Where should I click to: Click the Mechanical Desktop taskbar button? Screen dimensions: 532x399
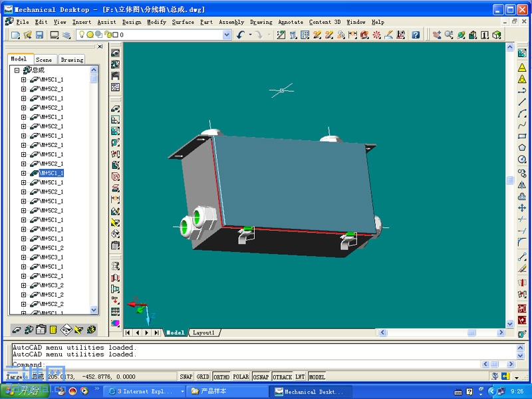[312, 391]
